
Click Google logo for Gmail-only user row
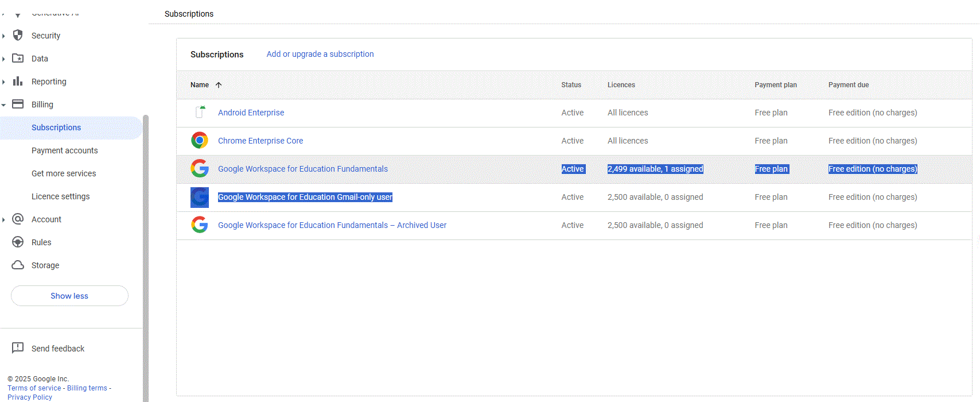pos(200,197)
